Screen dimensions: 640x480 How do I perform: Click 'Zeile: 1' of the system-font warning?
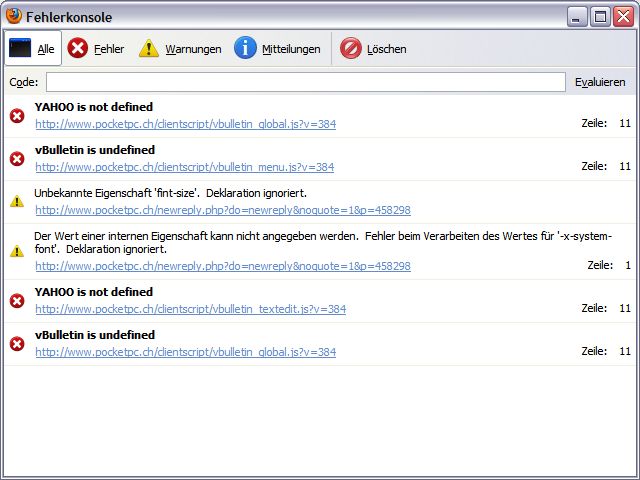click(x=609, y=265)
